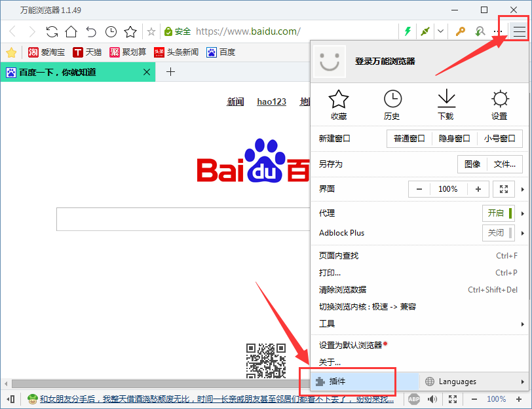Open 历史 history in the menu
Viewport: 532px width, 409px height.
pos(392,105)
